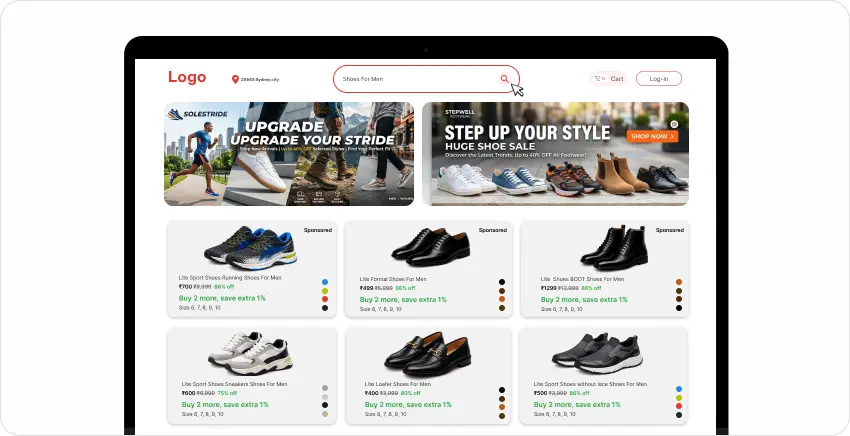Screen dimensions: 850x436
Task: Click Sponsored label on Running Shoes card
Action: 318,230
